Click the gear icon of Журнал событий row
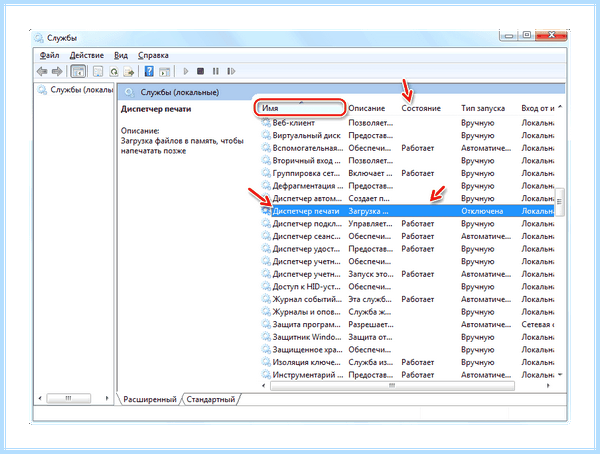 tap(266, 299)
